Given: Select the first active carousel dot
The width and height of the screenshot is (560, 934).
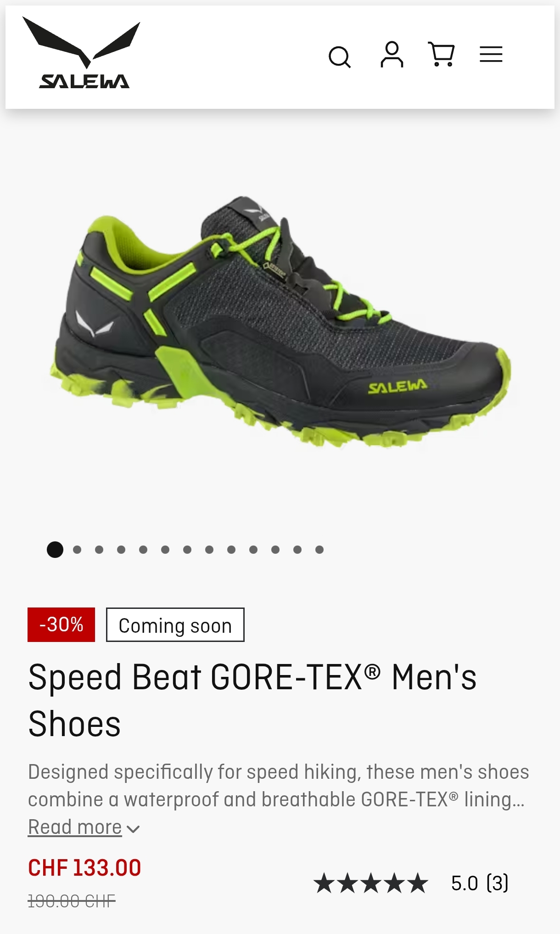Looking at the screenshot, I should pyautogui.click(x=55, y=550).
